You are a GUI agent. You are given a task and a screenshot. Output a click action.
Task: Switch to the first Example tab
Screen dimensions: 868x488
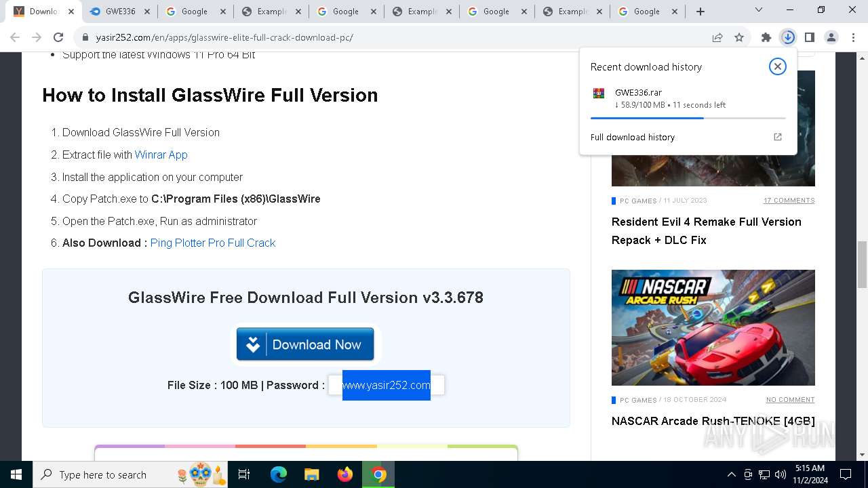tap(271, 12)
